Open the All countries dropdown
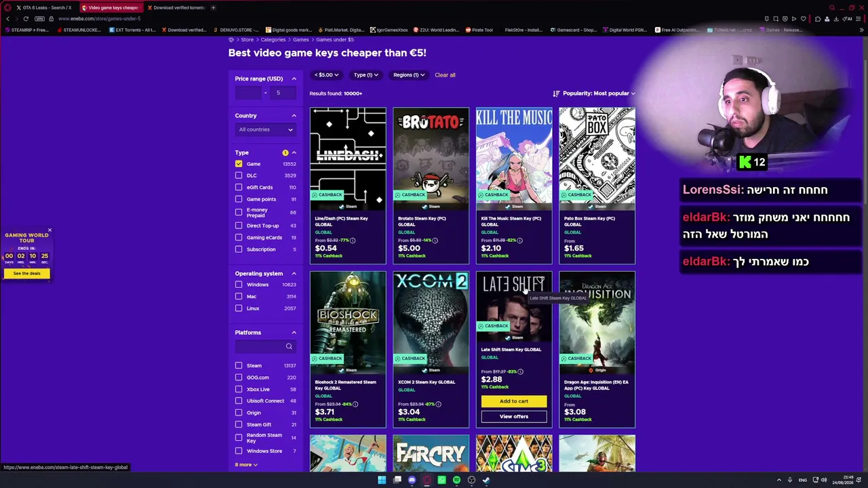 (x=265, y=129)
